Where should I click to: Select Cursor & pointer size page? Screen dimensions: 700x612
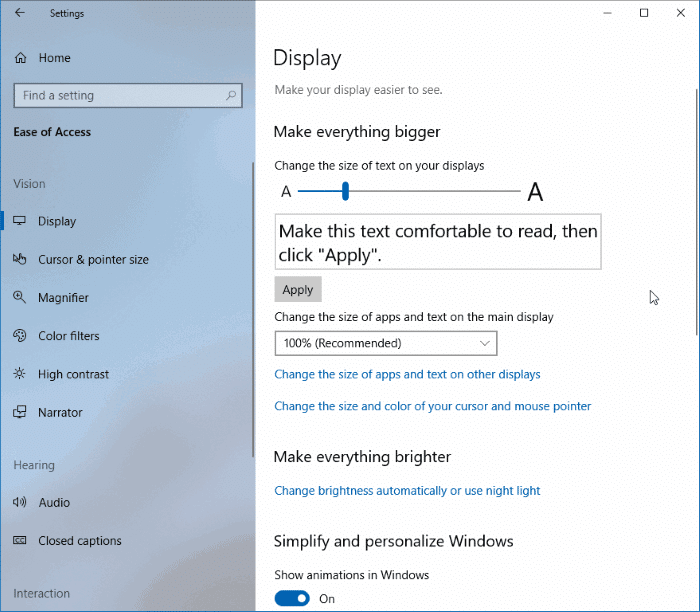pos(93,259)
